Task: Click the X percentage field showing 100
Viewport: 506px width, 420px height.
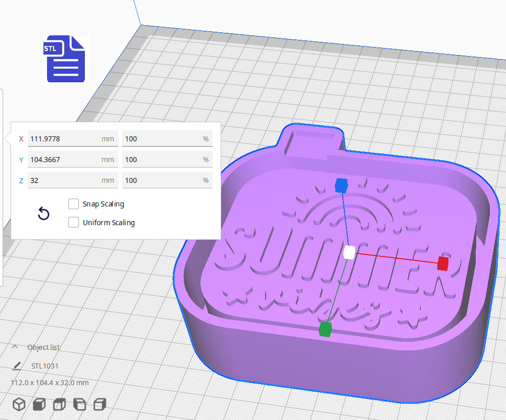Action: (x=167, y=138)
